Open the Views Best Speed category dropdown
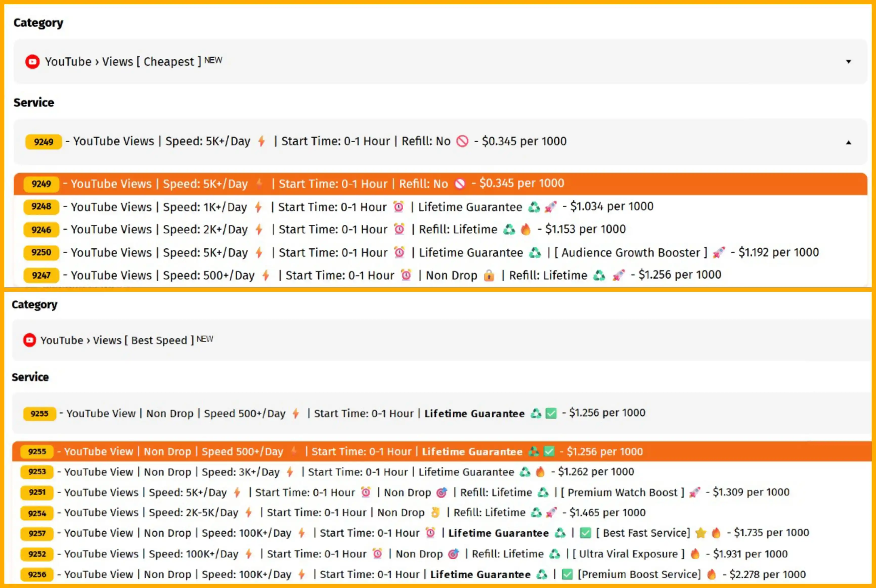This screenshot has width=876, height=588. [442, 340]
